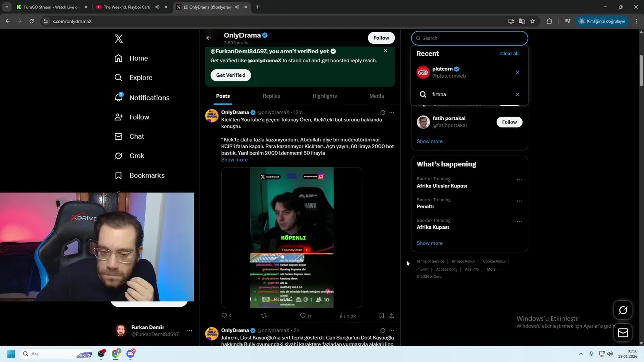
Task: View analytics of the first post
Action: point(348,316)
